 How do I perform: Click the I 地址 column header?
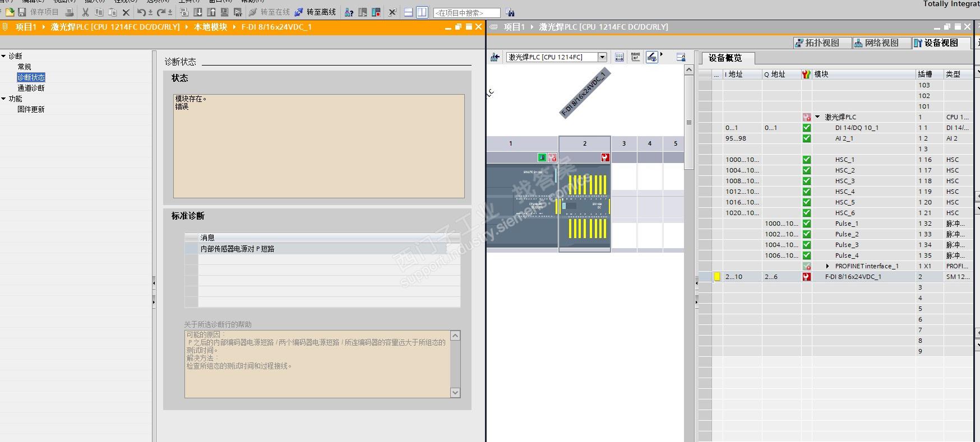pyautogui.click(x=742, y=74)
